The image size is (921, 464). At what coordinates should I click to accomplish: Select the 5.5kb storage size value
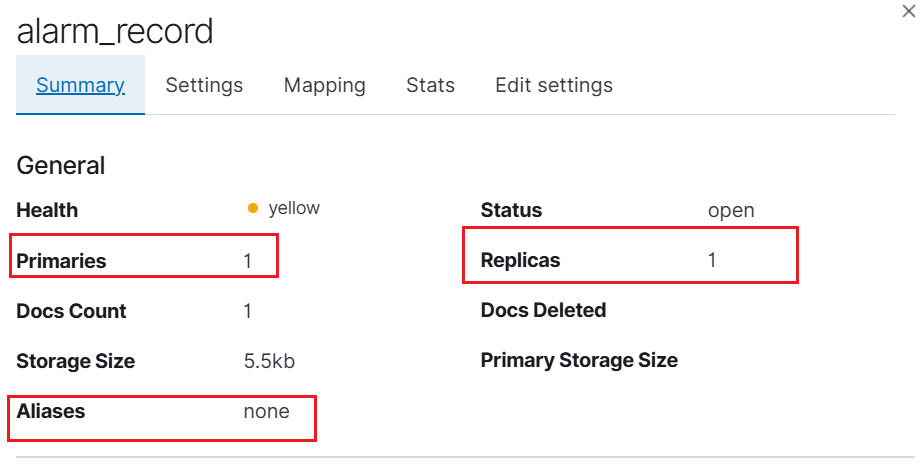pos(269,361)
